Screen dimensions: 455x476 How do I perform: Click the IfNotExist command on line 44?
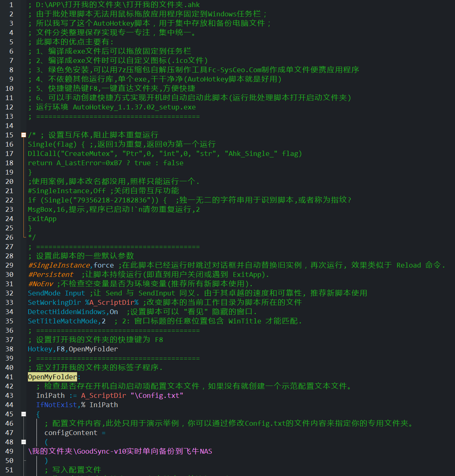pos(57,405)
